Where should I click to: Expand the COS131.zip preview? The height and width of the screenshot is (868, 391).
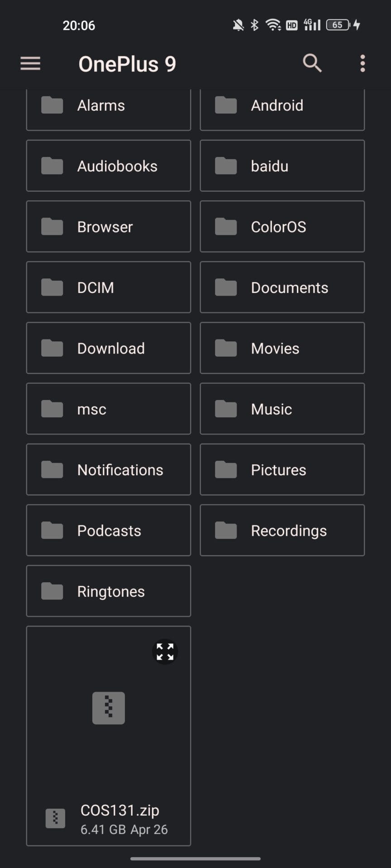coord(165,651)
